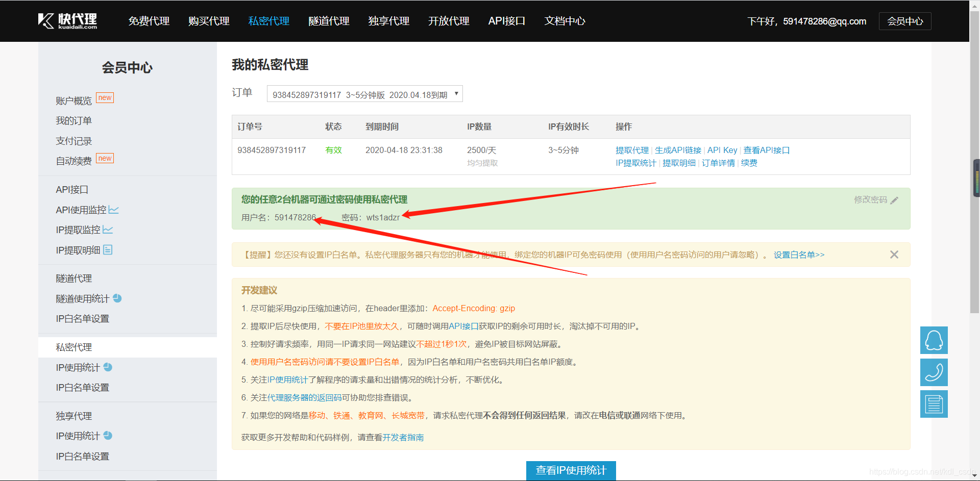Open the 提取明细 operation link
980x481 pixels.
679,163
